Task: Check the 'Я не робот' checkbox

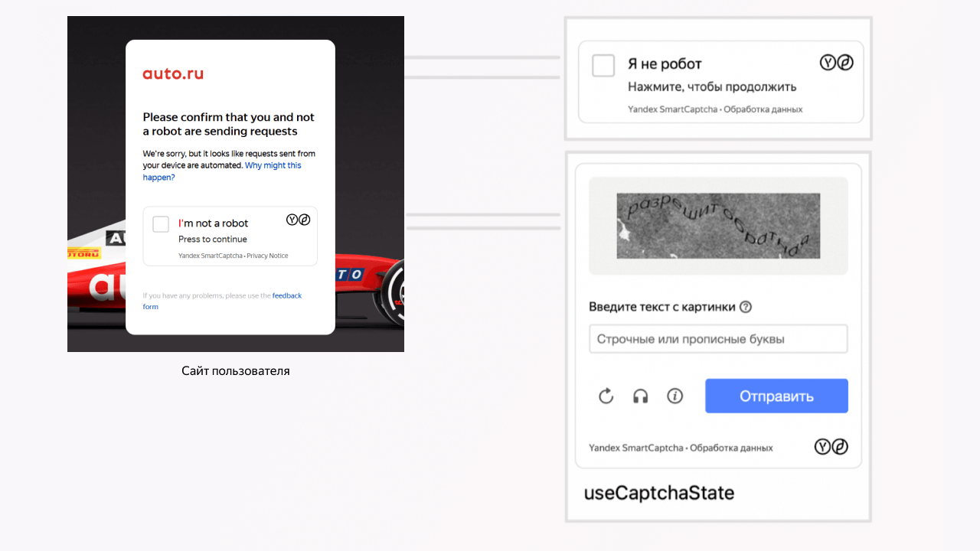Action: click(x=603, y=65)
